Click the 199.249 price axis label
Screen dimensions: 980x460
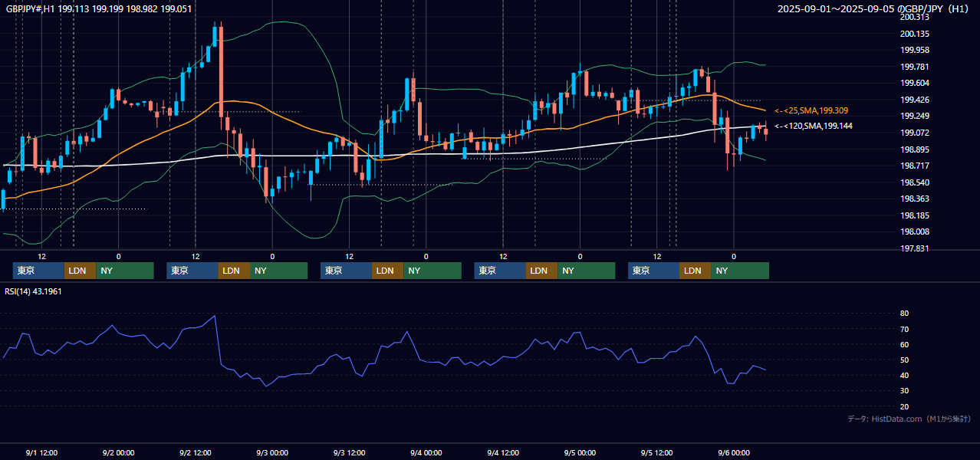click(x=915, y=116)
